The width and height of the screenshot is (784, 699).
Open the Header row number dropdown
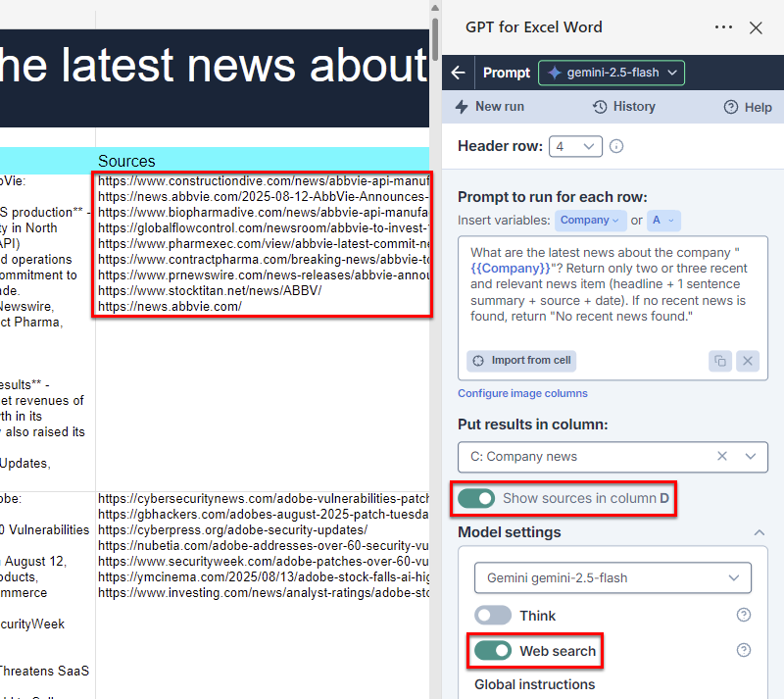click(x=575, y=146)
